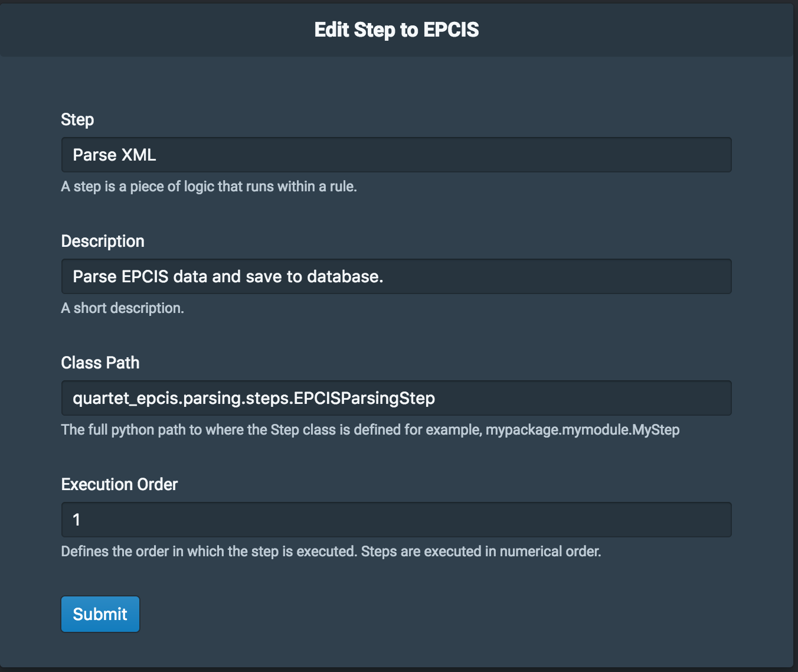Screen dimensions: 798x672
Task: Click into the Execution Order field
Action: pos(397,520)
